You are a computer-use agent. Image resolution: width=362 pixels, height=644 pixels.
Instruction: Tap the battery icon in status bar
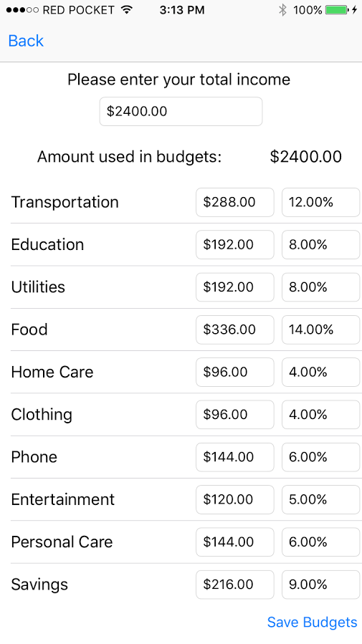[337, 10]
